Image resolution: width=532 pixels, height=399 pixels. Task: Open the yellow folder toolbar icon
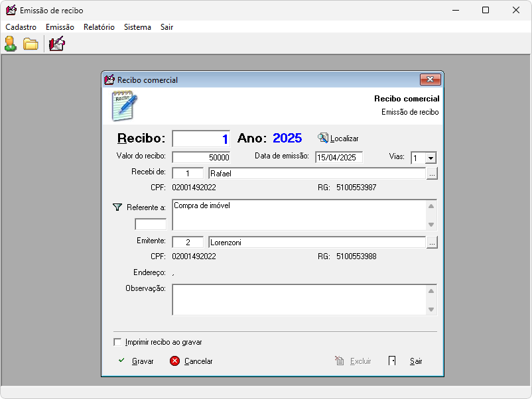31,44
